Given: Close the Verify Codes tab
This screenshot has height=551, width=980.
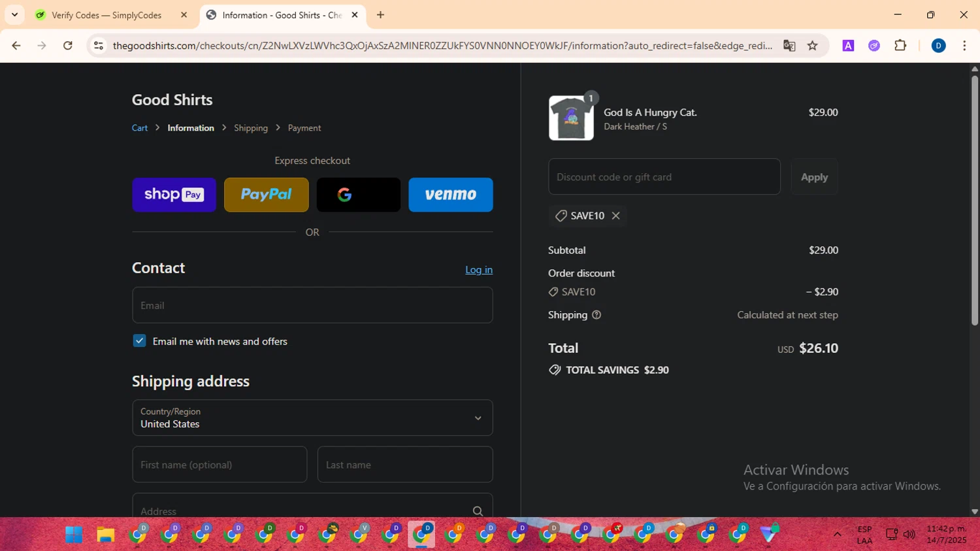Looking at the screenshot, I should click(184, 15).
